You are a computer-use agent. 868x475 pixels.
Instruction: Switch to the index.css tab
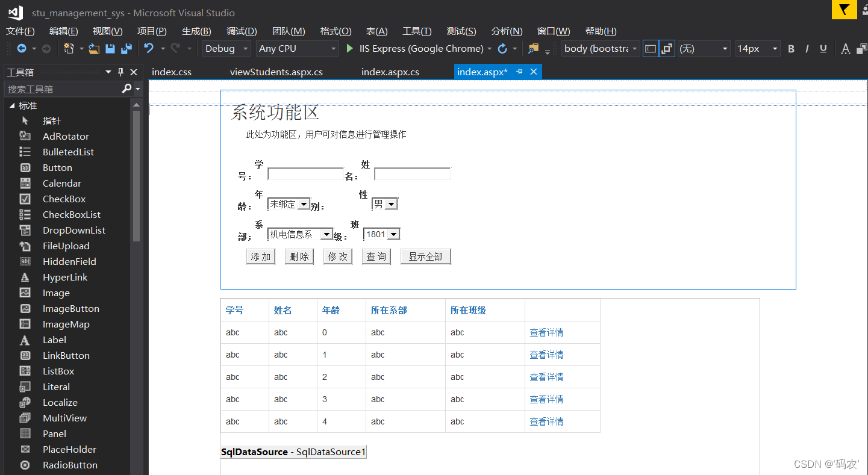coord(172,72)
